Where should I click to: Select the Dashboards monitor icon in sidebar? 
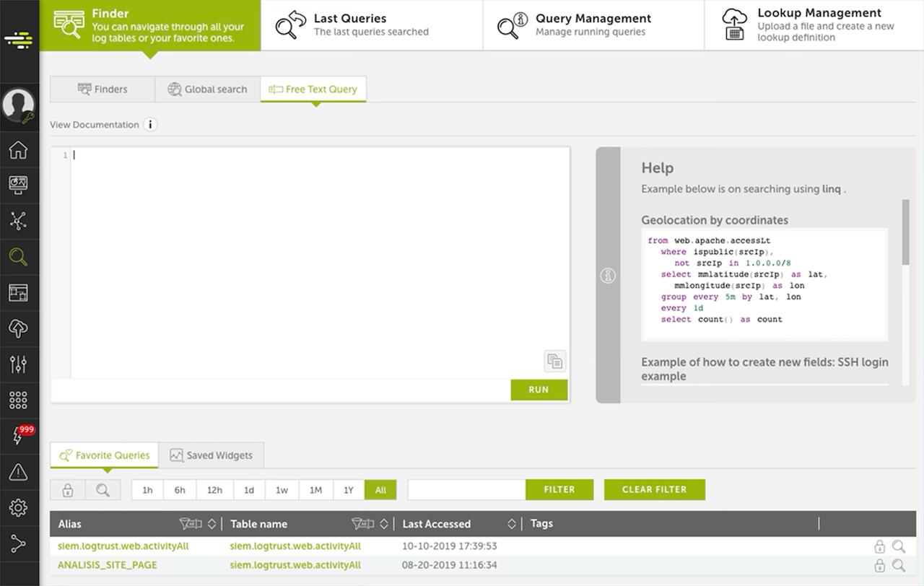[19, 185]
